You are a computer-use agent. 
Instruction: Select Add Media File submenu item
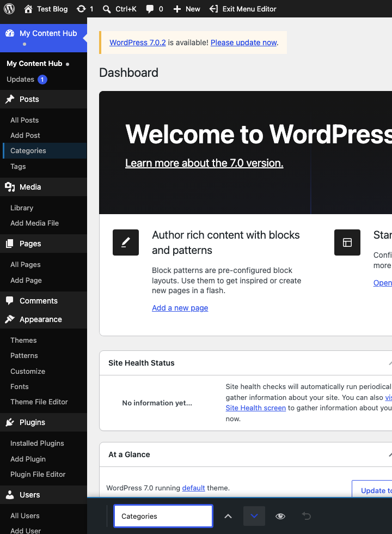tap(35, 223)
